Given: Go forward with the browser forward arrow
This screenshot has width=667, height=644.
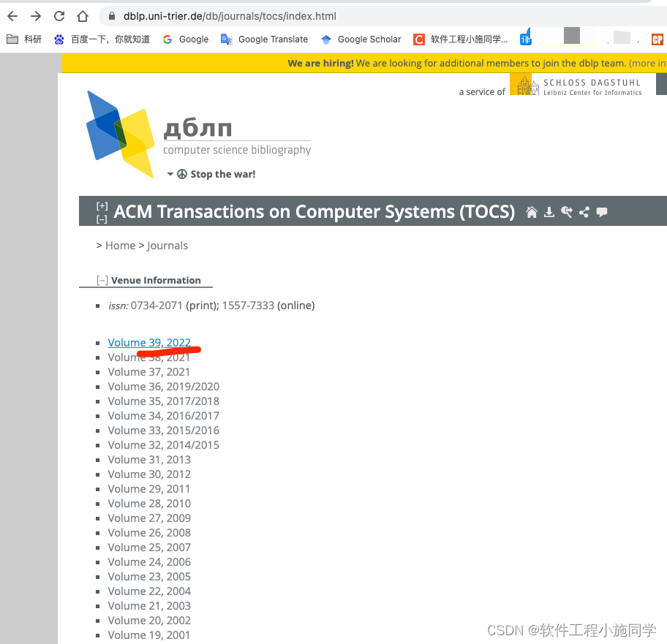Looking at the screenshot, I should coord(36,16).
